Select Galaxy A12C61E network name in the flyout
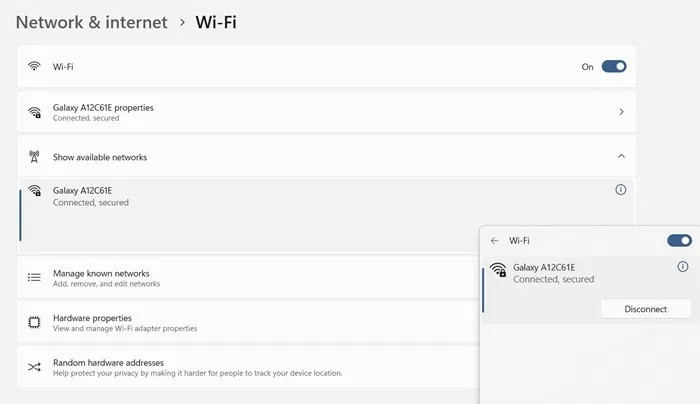 (x=544, y=268)
